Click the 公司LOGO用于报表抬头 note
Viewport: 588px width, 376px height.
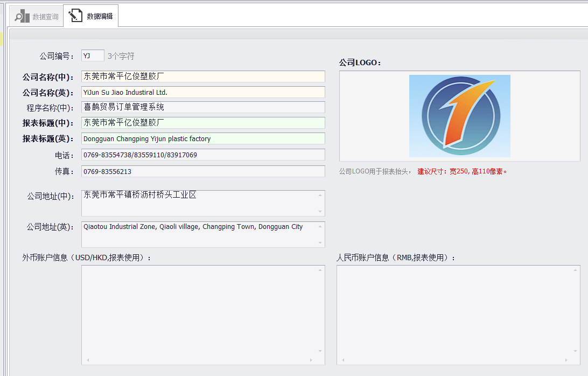375,171
